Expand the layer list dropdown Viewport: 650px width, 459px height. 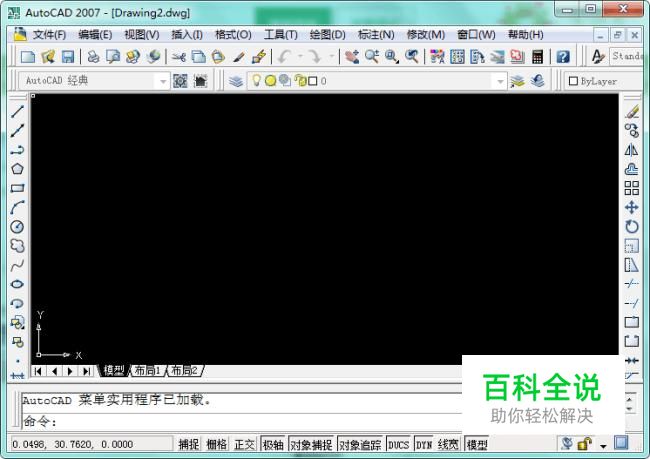coord(500,81)
